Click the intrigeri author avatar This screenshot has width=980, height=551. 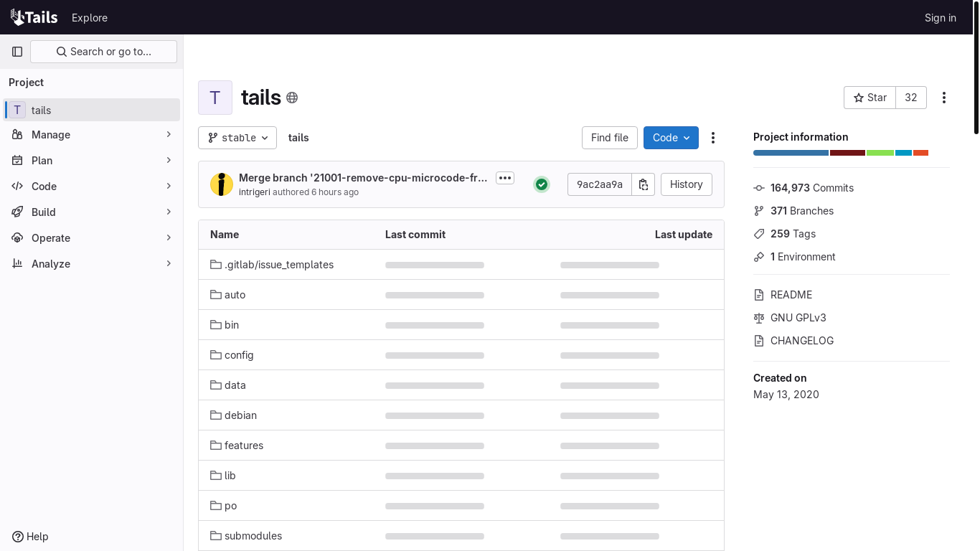(x=222, y=184)
